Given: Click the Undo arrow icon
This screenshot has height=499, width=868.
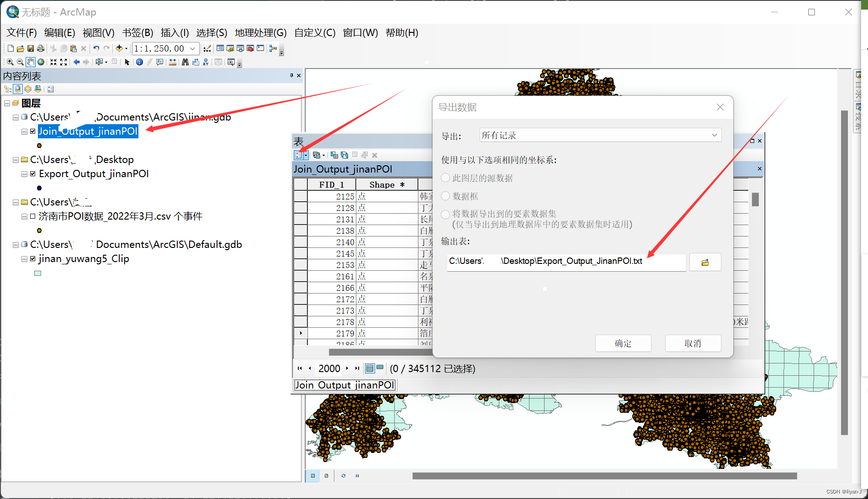Looking at the screenshot, I should (x=96, y=48).
